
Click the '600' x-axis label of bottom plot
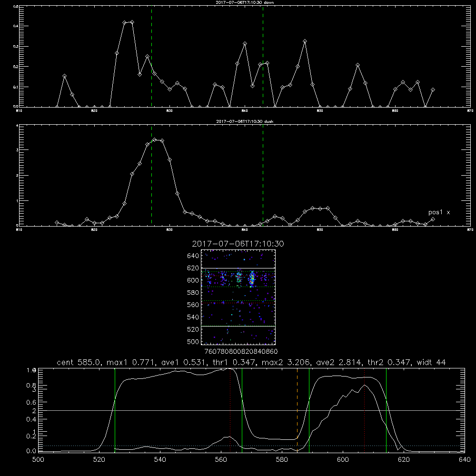(x=343, y=460)
